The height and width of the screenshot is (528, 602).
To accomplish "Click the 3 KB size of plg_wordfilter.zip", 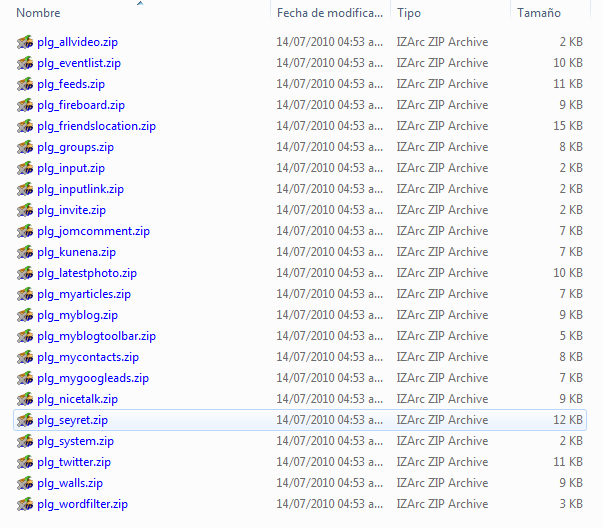I will pyautogui.click(x=571, y=504).
